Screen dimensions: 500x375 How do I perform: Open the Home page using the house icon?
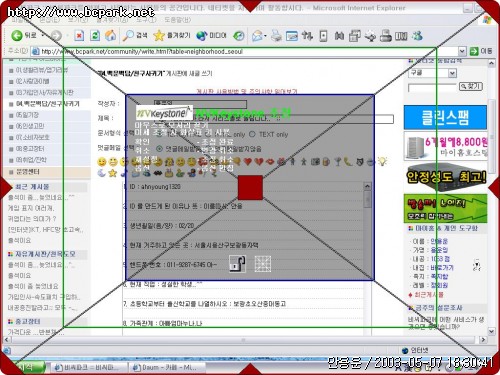point(111,35)
